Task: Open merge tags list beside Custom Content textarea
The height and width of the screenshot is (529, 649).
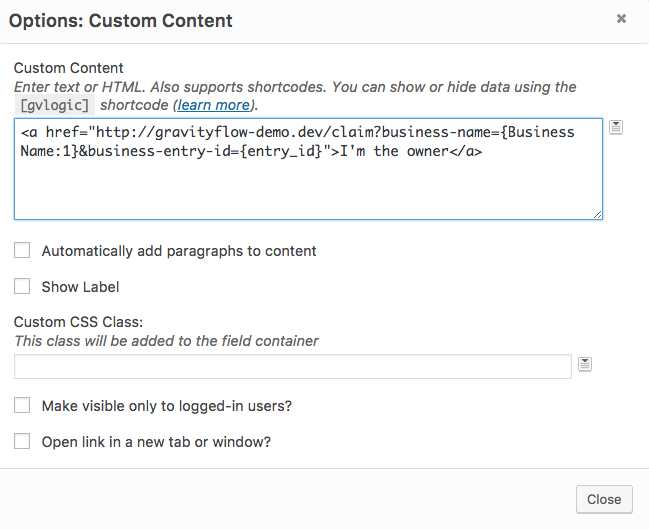Action: point(616,127)
